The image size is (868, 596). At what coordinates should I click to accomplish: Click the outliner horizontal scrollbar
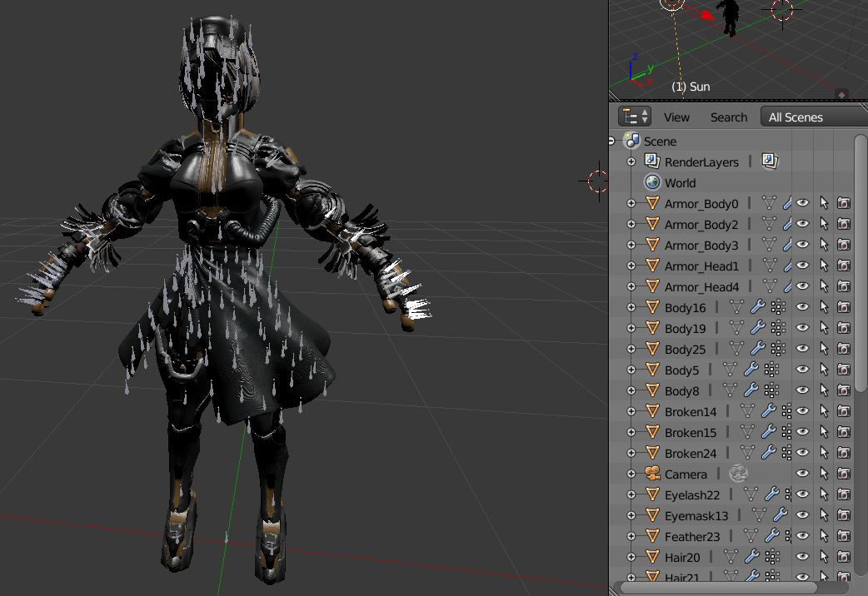point(718,588)
